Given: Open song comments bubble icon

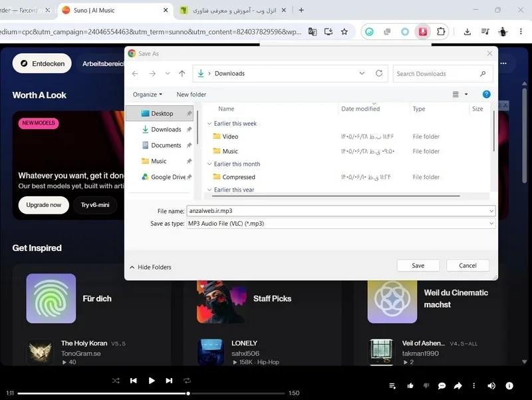Looking at the screenshot, I should point(442,386).
